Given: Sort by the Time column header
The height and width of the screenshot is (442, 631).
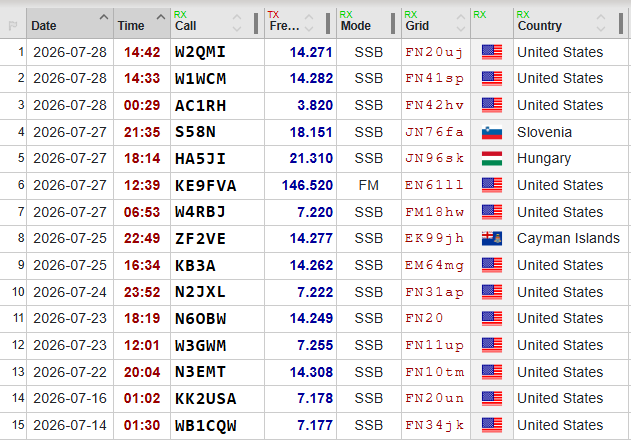Looking at the screenshot, I should click(x=142, y=23).
